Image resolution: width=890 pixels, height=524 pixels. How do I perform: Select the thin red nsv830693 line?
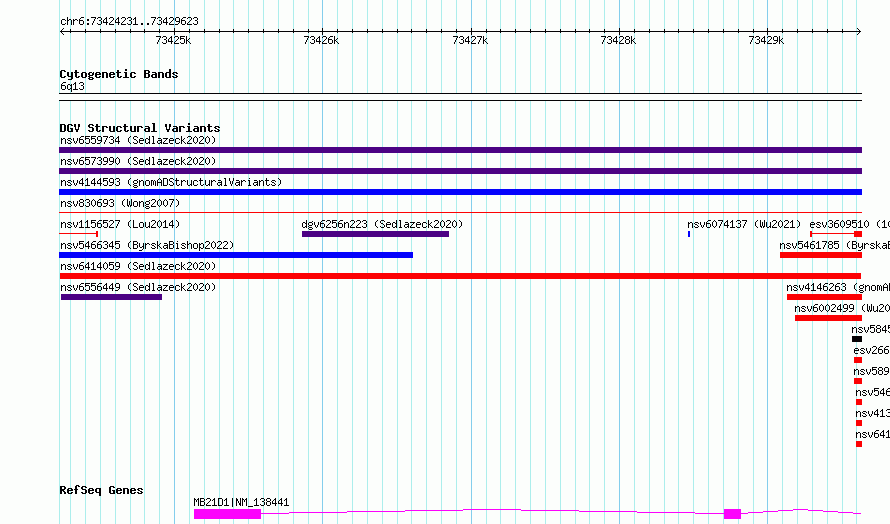[460, 213]
